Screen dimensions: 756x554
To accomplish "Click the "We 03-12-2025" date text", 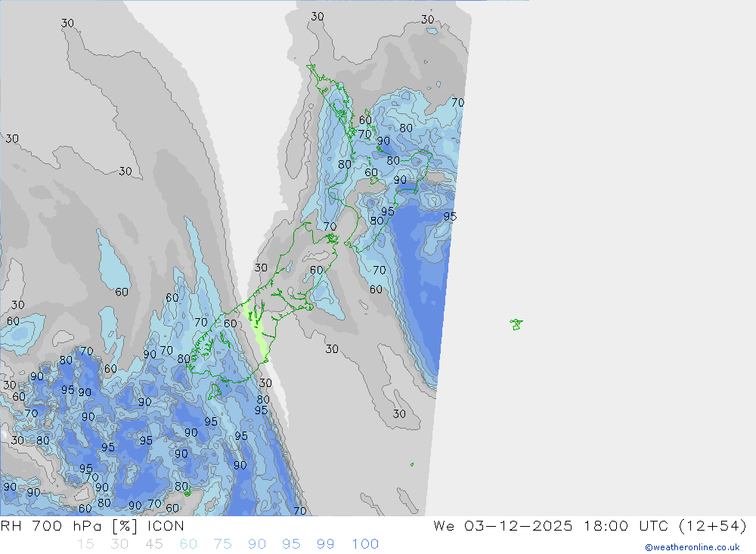I will coord(503,526).
